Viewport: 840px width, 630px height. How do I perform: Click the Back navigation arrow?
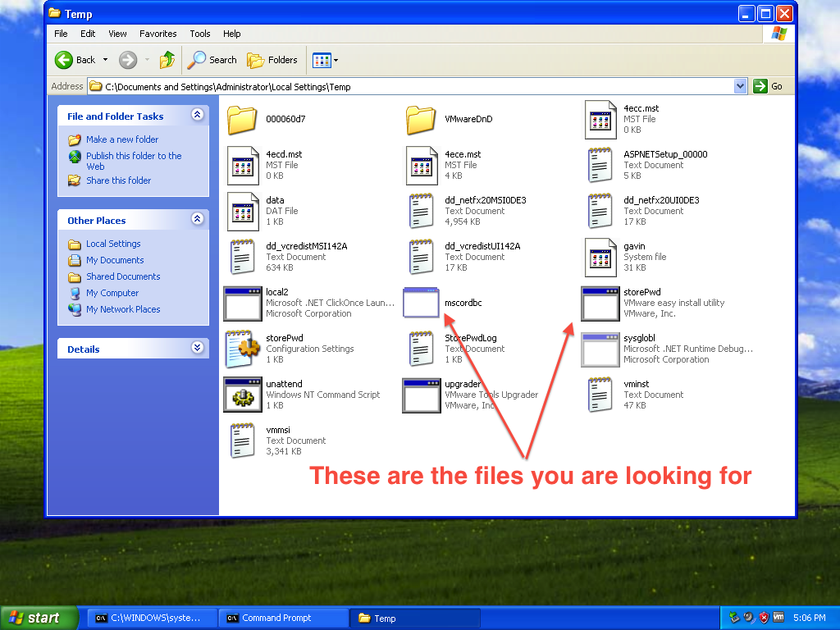tap(65, 60)
